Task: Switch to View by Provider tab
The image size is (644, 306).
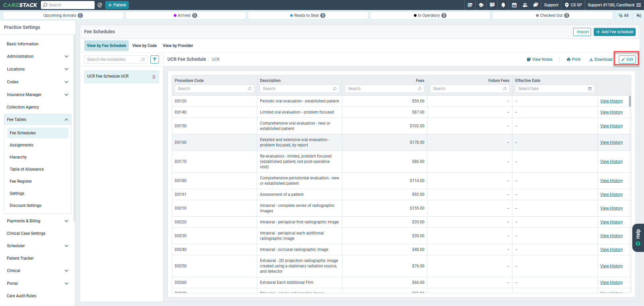Action: click(x=178, y=46)
